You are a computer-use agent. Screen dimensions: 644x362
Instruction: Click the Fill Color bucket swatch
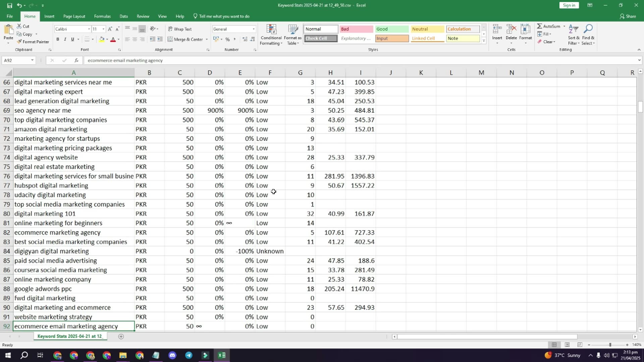click(x=102, y=39)
